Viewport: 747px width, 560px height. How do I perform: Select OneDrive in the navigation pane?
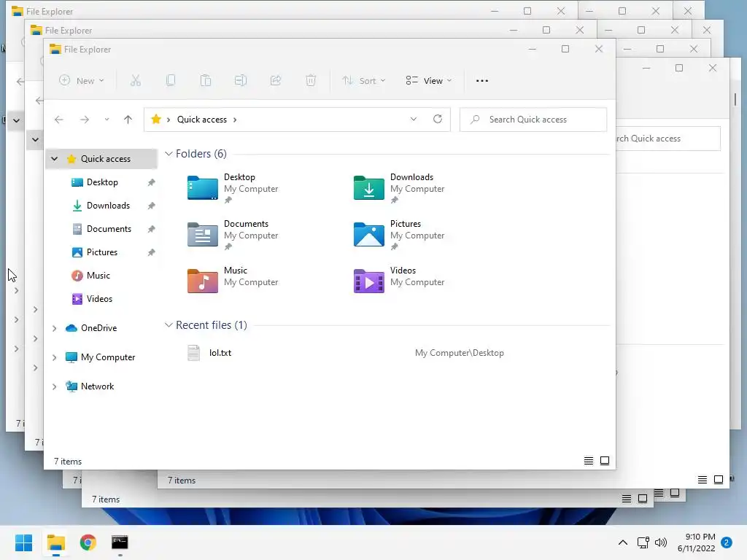(x=98, y=327)
